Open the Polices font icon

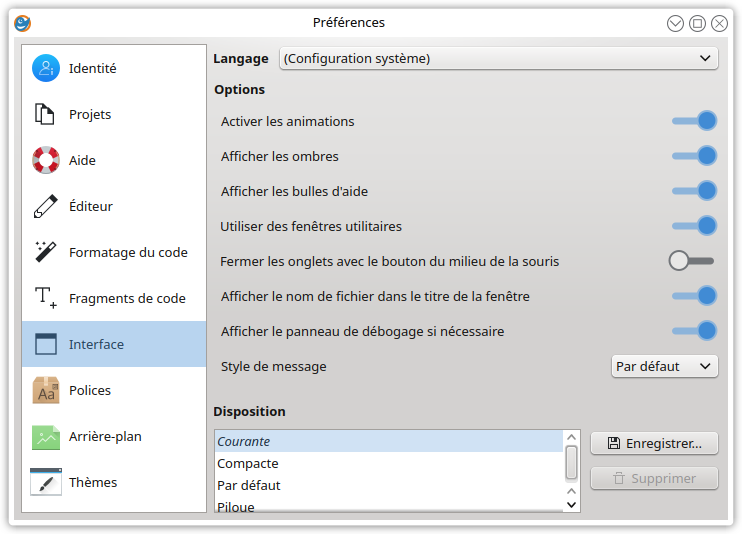46,390
